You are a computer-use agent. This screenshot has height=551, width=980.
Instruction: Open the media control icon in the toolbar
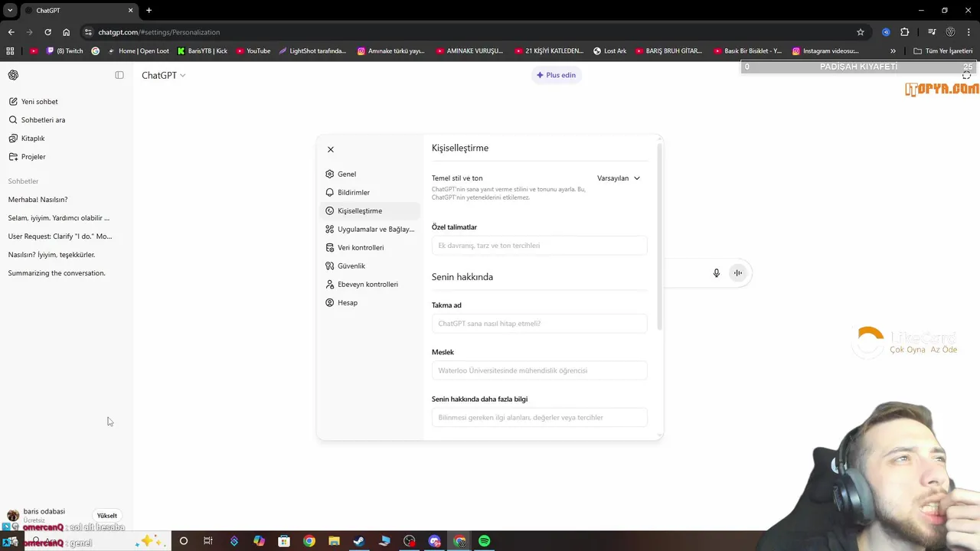[932, 32]
